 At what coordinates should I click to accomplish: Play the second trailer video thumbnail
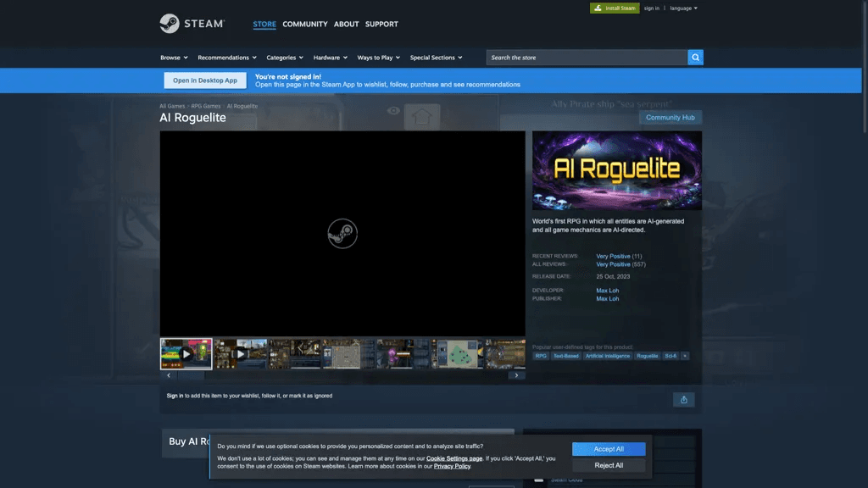coord(240,353)
